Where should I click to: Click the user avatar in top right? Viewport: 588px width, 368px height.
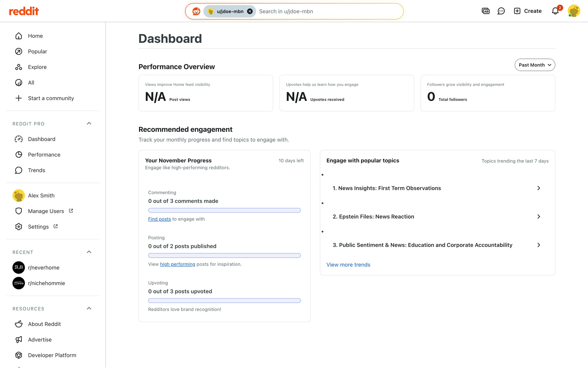(x=574, y=11)
